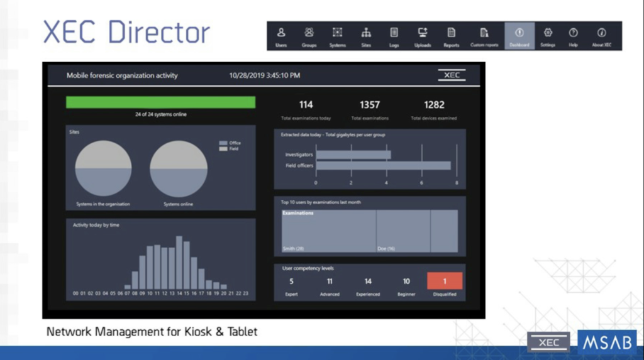Click the Field officers bar
The width and height of the screenshot is (644, 360).
click(383, 165)
